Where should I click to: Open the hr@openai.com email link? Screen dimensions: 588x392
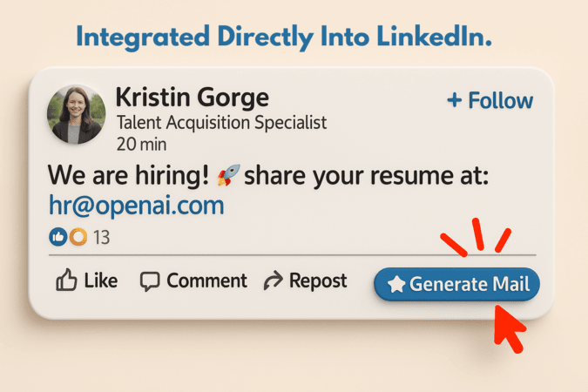pos(137,206)
